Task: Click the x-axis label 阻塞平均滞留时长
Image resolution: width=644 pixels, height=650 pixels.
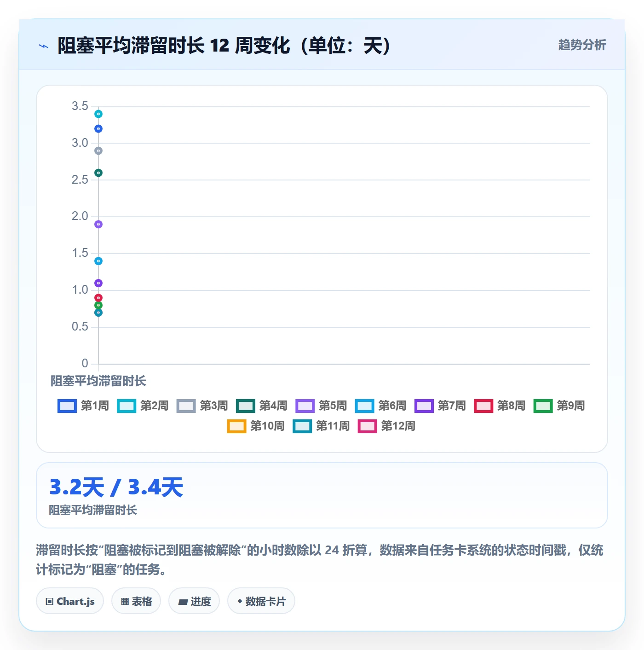Action: (98, 381)
